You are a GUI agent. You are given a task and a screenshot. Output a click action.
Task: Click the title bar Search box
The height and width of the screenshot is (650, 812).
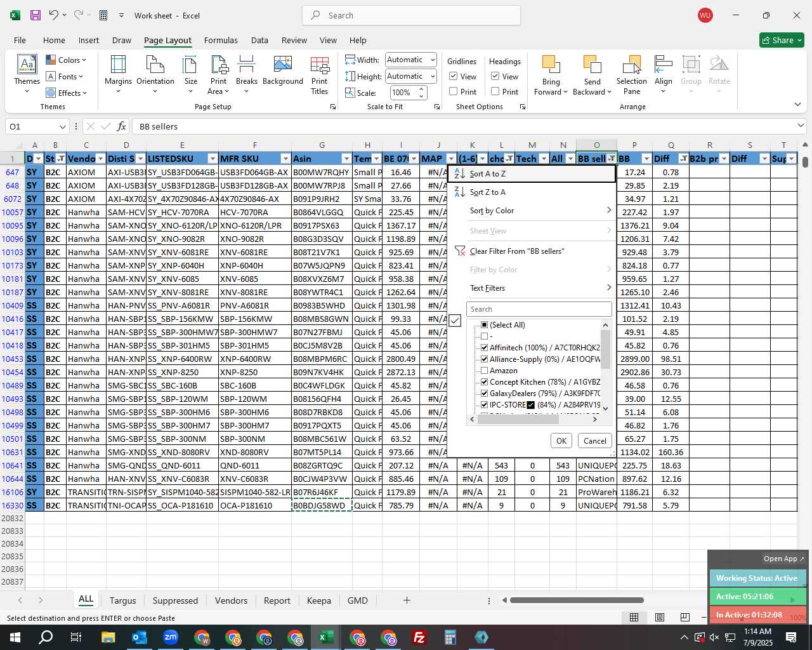tap(411, 15)
